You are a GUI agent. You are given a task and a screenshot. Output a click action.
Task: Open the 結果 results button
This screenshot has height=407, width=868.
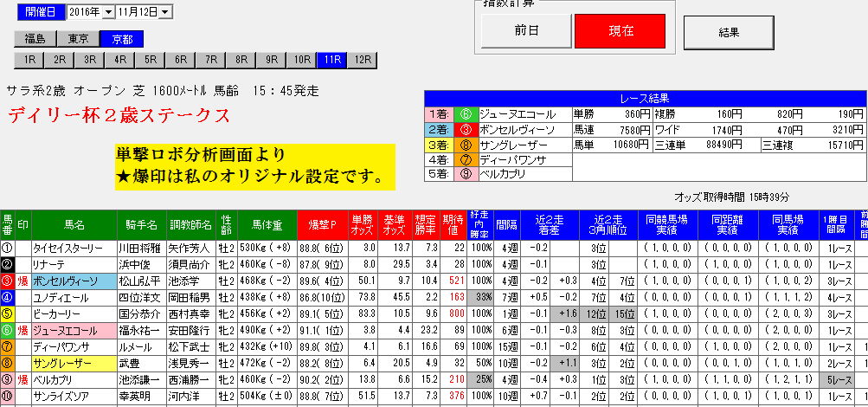point(729,33)
